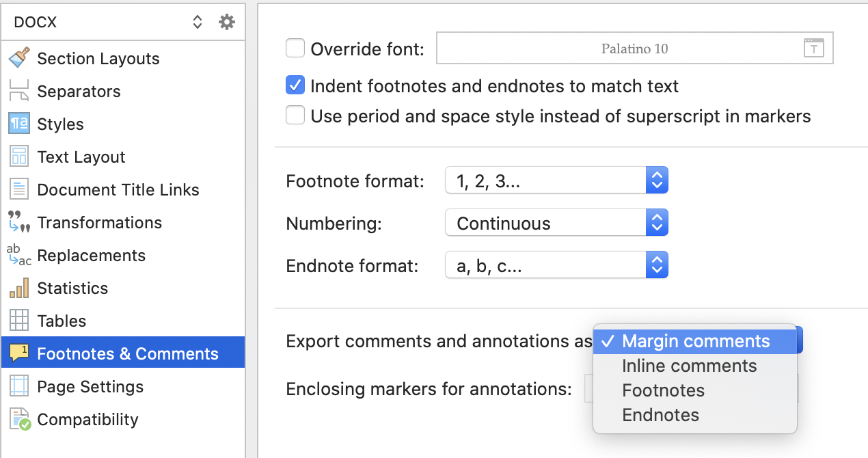Screen dimensions: 868x458
Task: Open the Numbering dropdown set to Continuous
Action: click(x=556, y=224)
